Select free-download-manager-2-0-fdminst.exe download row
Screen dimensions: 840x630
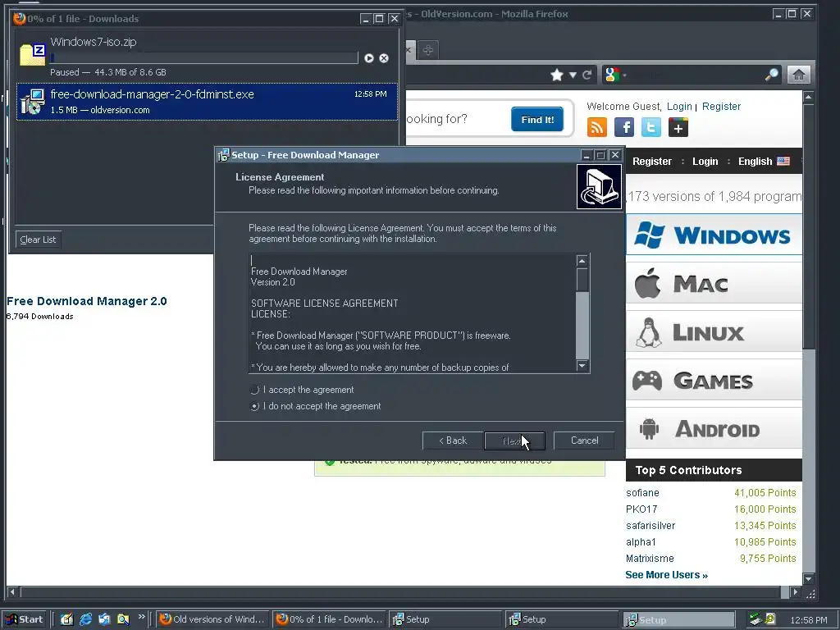coord(207,101)
